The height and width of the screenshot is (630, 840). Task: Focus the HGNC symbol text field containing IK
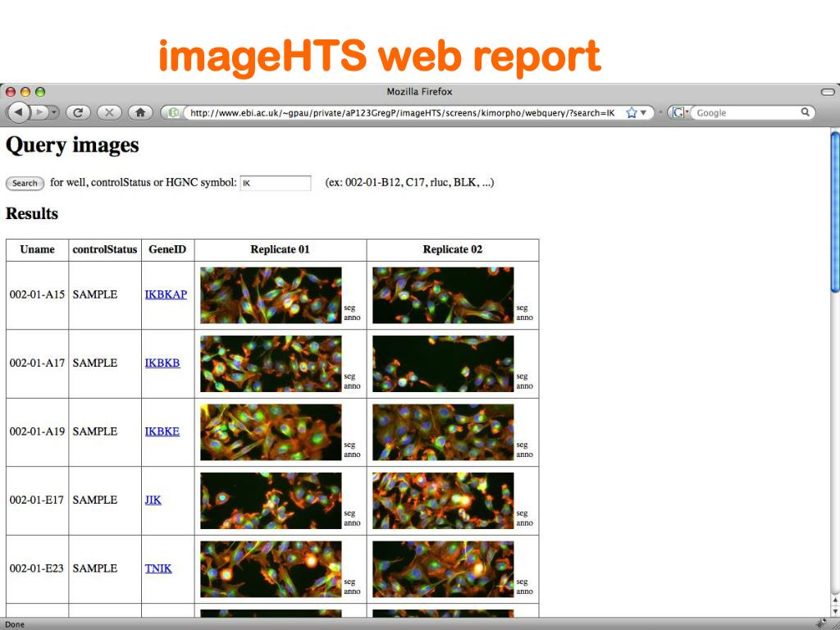(x=276, y=183)
